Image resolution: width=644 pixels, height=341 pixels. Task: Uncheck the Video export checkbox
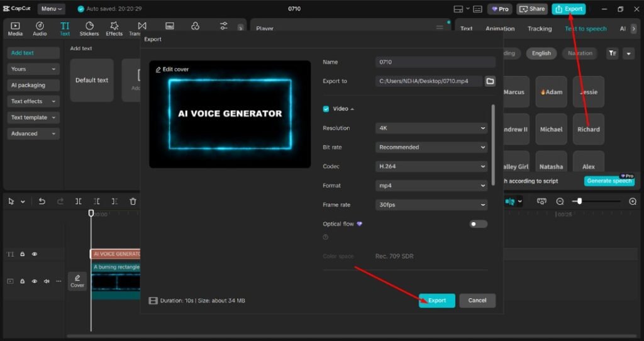click(x=326, y=109)
